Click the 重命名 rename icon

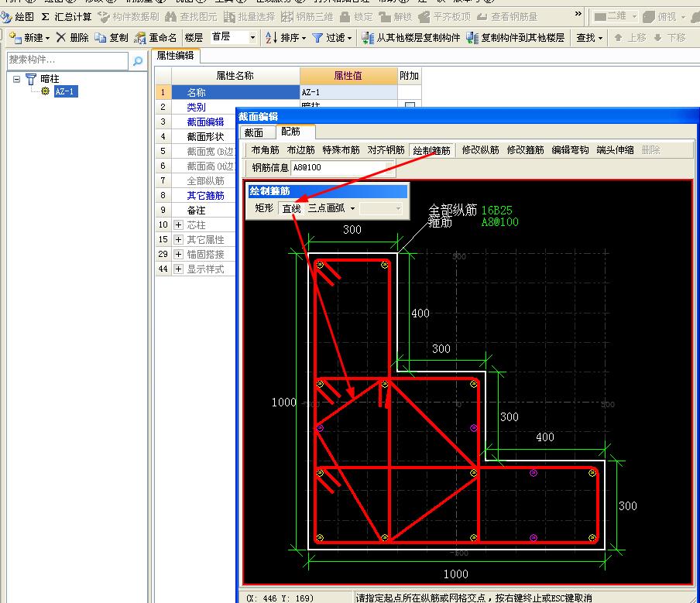[x=139, y=38]
